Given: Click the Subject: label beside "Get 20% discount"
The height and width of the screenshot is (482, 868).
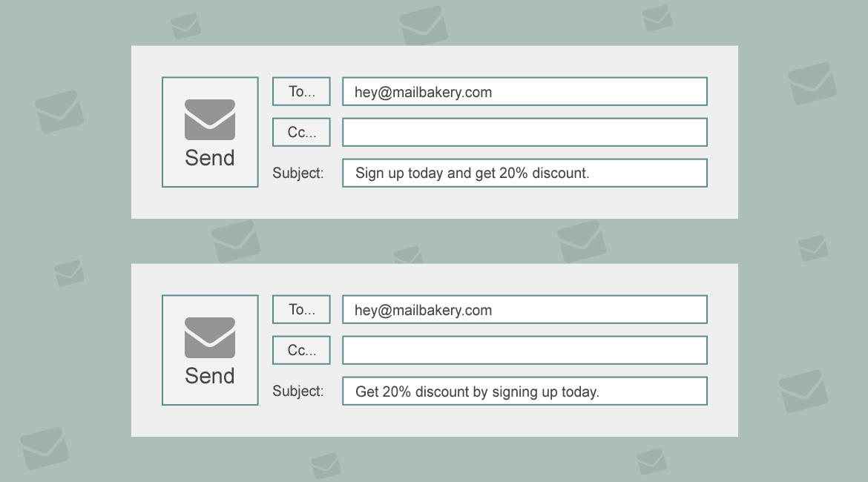Looking at the screenshot, I should (x=298, y=392).
